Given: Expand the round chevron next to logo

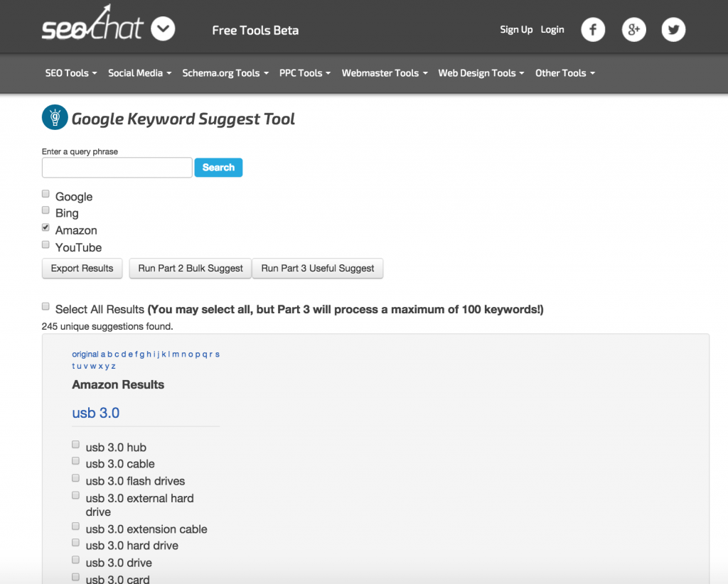Looking at the screenshot, I should 163,29.
